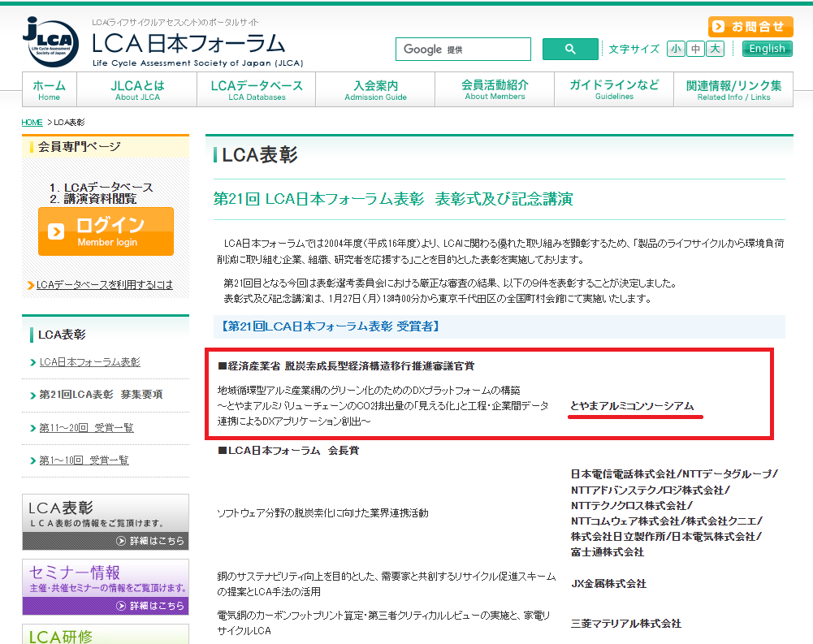Image resolution: width=813 pixels, height=644 pixels.
Task: Click the LCA日本フォーラム site title
Action: [188, 44]
